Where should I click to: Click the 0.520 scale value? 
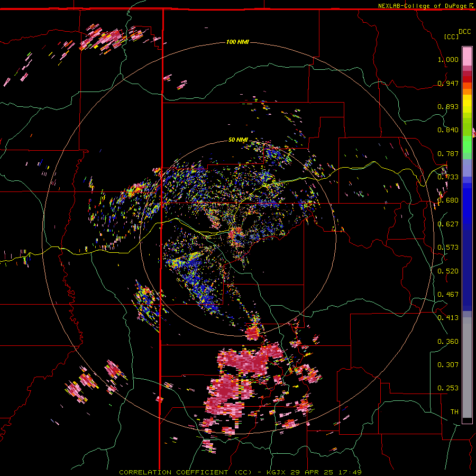(448, 271)
